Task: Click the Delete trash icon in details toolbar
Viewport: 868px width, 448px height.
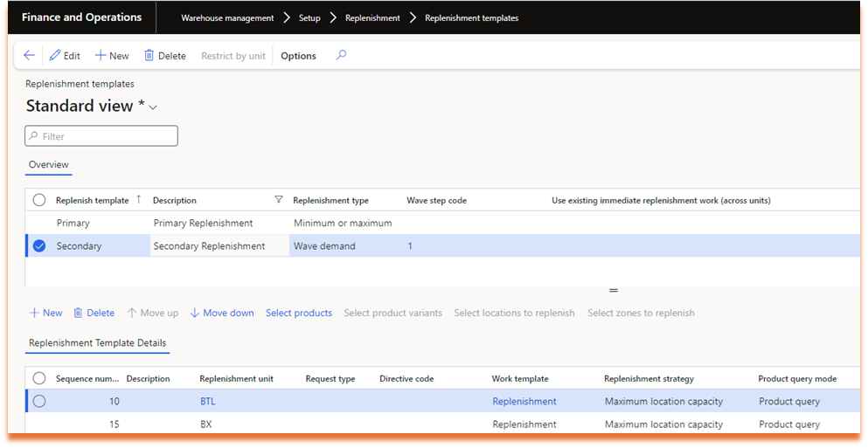Action: [x=79, y=313]
